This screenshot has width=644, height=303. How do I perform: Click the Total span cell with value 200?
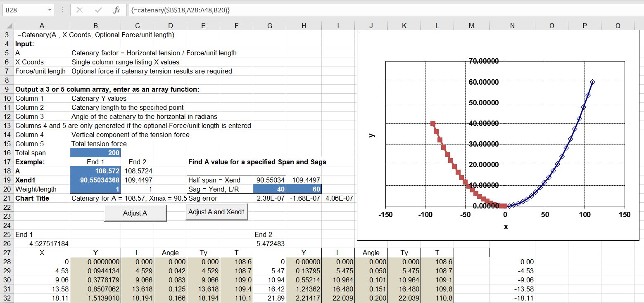click(x=95, y=153)
